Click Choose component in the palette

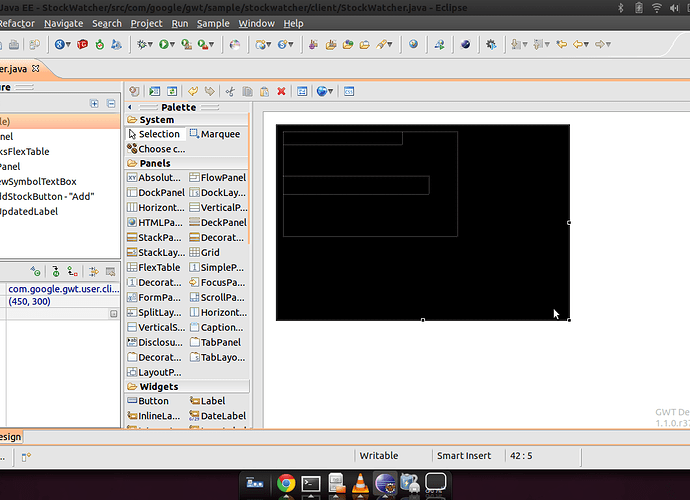tap(156, 149)
